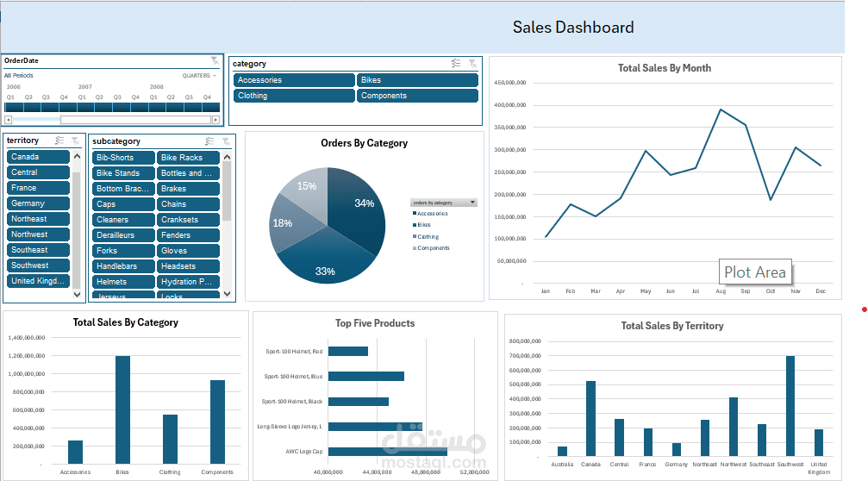Select Handlebars subcategory
The image size is (868, 481).
point(123,266)
